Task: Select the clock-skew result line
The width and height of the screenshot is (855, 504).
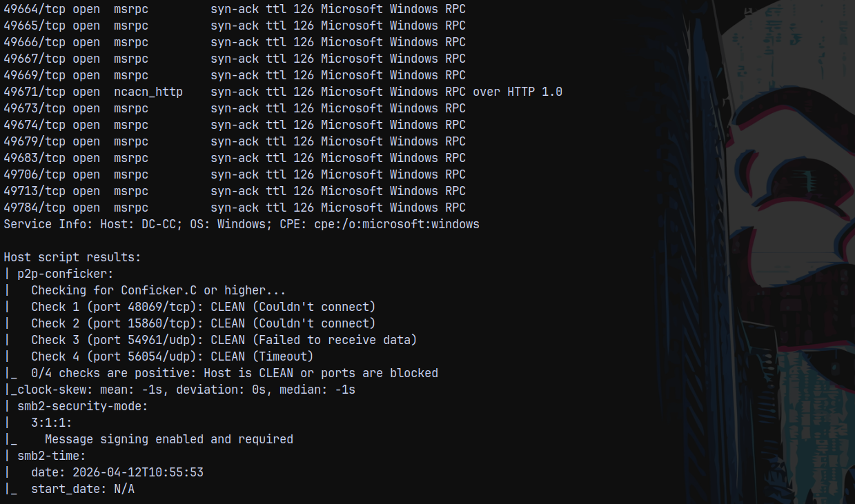Action: point(183,390)
